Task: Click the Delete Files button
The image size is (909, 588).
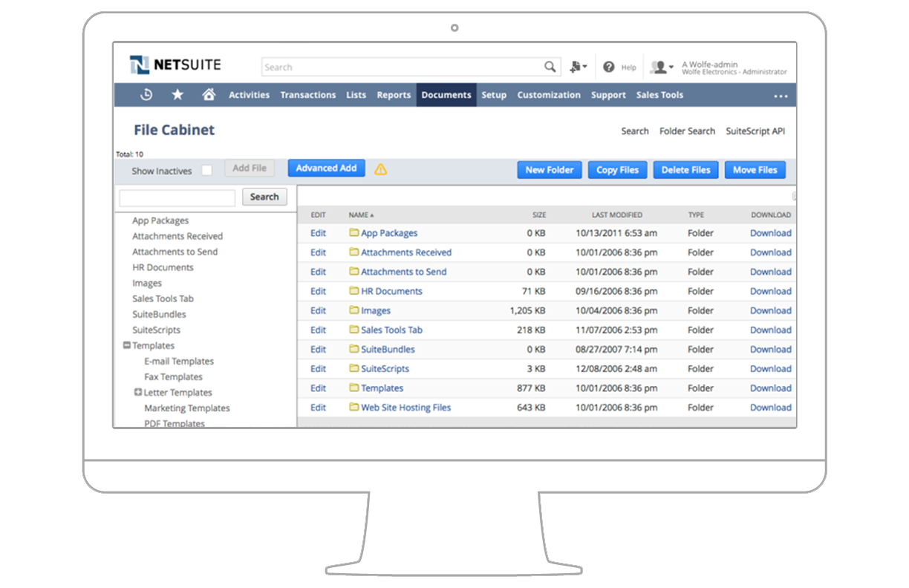Action: tap(686, 170)
